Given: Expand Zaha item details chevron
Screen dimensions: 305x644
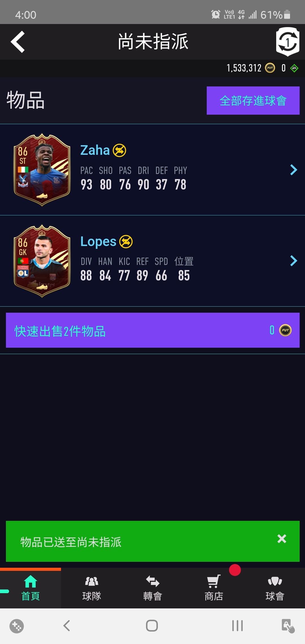Looking at the screenshot, I should (294, 170).
